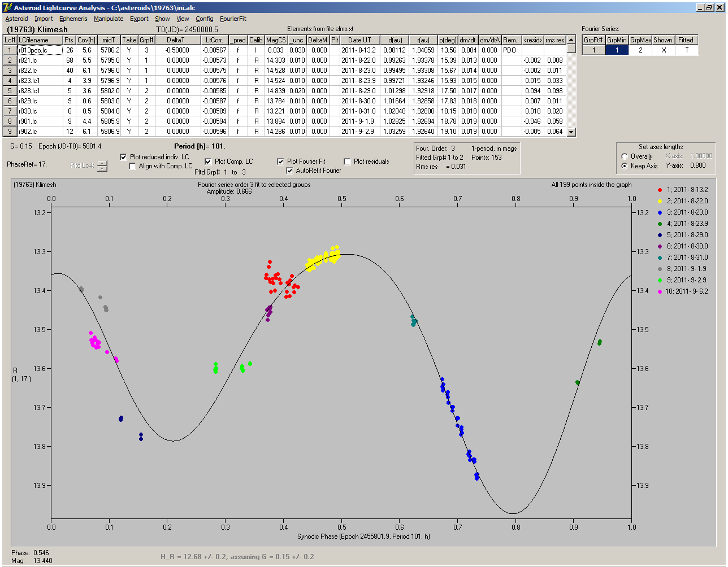Click Rem. cell PDO in row 1
Image resolution: width=728 pixels, height=567 pixels.
coord(511,50)
